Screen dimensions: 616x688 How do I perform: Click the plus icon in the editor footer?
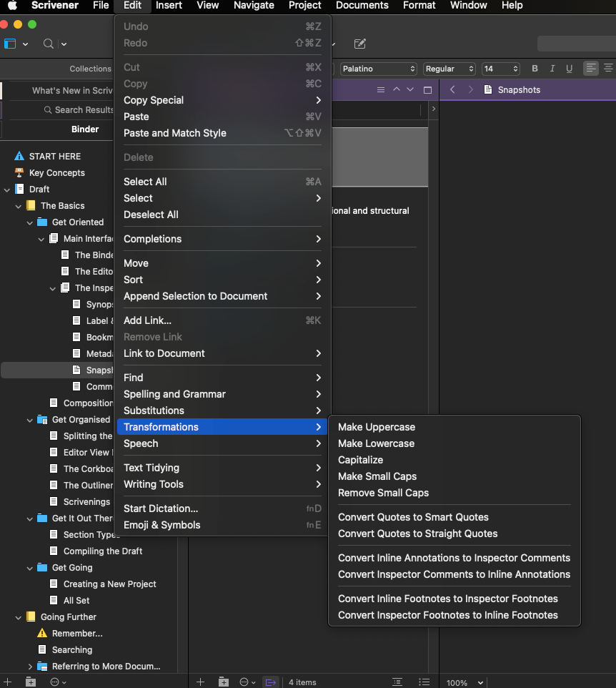point(200,682)
